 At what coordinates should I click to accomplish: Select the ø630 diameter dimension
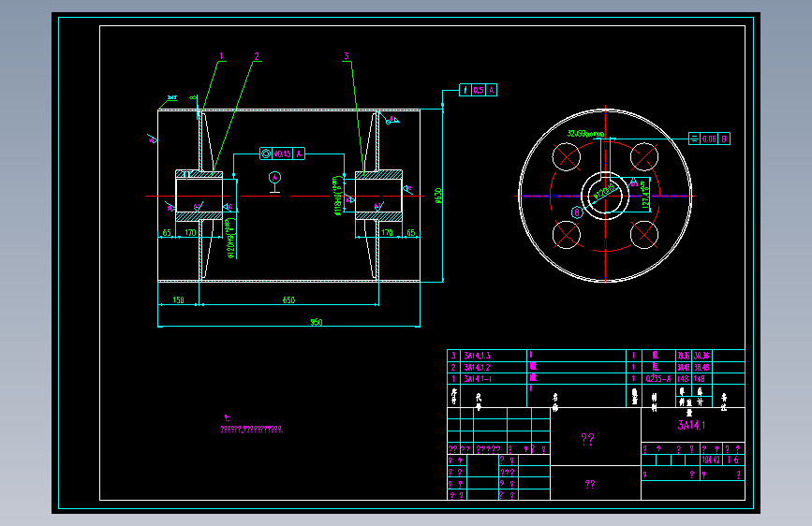click(438, 196)
